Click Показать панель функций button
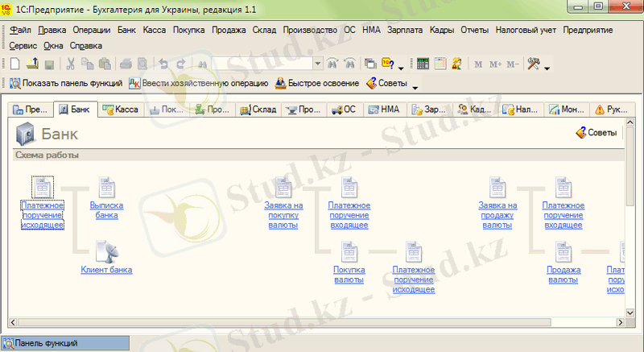The height and width of the screenshot is (352, 644). [66, 83]
